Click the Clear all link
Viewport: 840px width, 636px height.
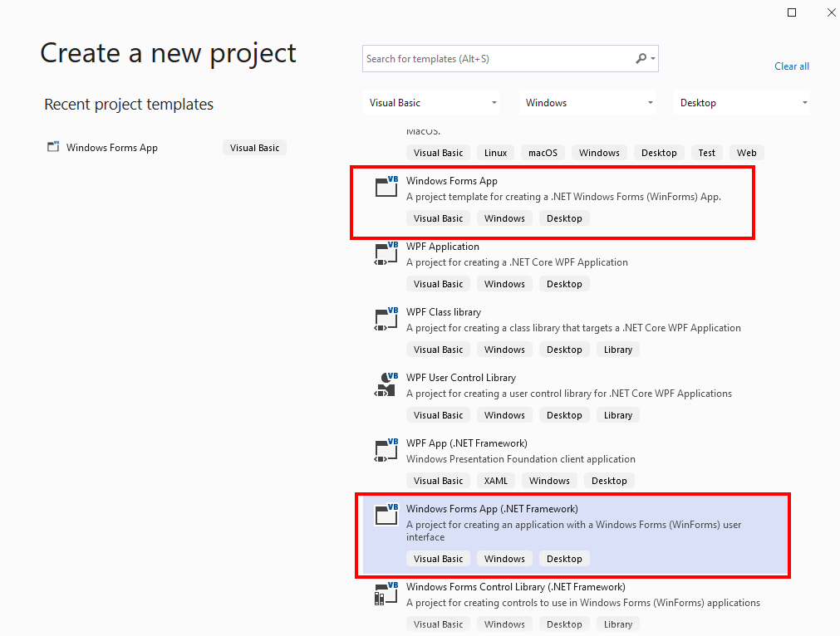791,66
